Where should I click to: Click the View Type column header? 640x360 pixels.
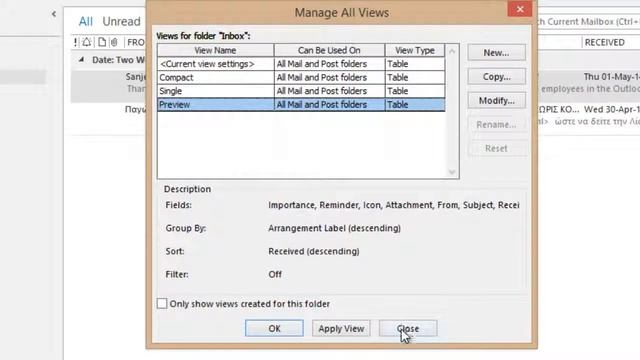tap(415, 50)
